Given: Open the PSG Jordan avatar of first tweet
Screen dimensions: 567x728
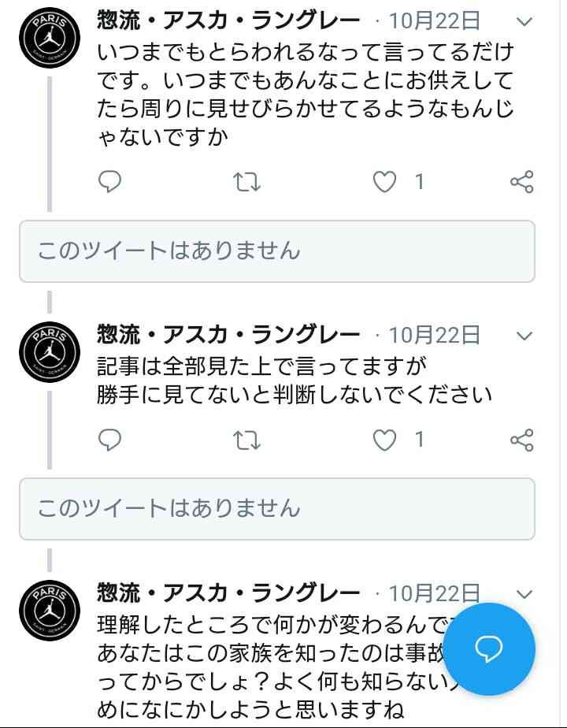Looking at the screenshot, I should [x=49, y=38].
